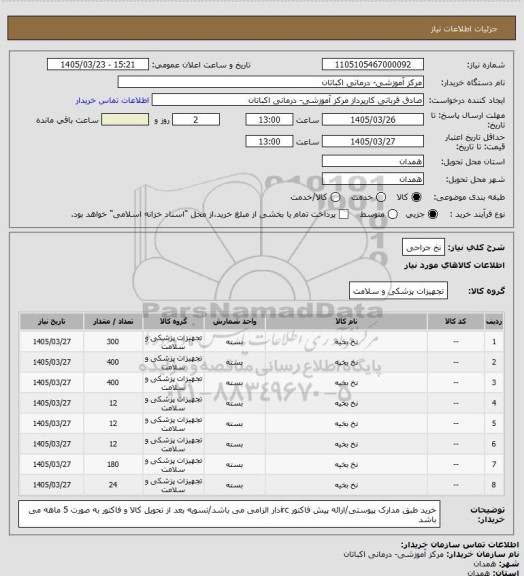Screen dimensions: 524x576
Task: Select the کالا/خدمت radio button
Action: 335,197
